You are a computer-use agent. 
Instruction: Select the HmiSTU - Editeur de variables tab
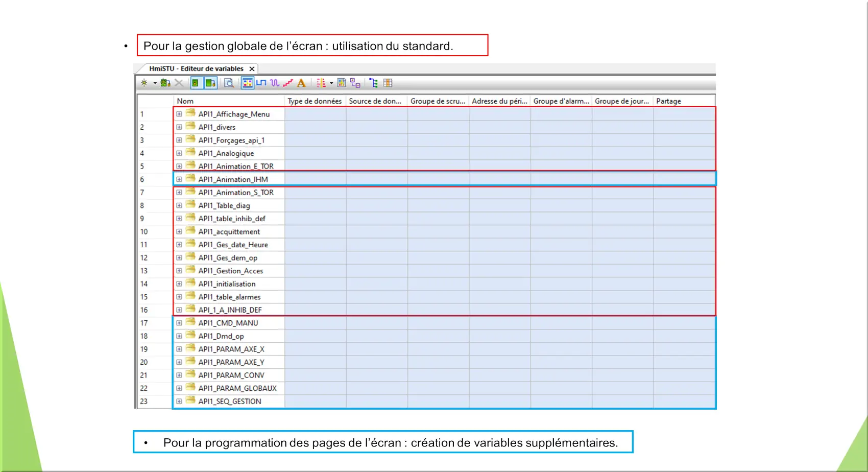click(196, 68)
